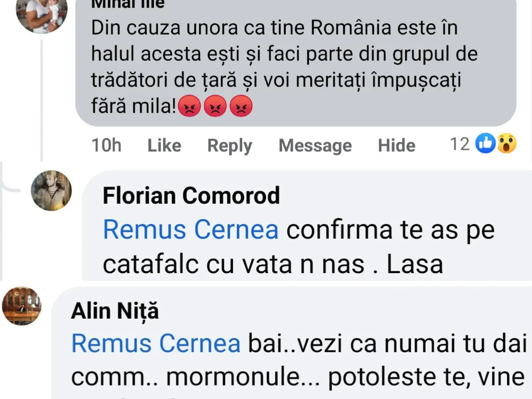The image size is (532, 399).
Task: Click the wow face reaction icon
Action: pos(506,144)
